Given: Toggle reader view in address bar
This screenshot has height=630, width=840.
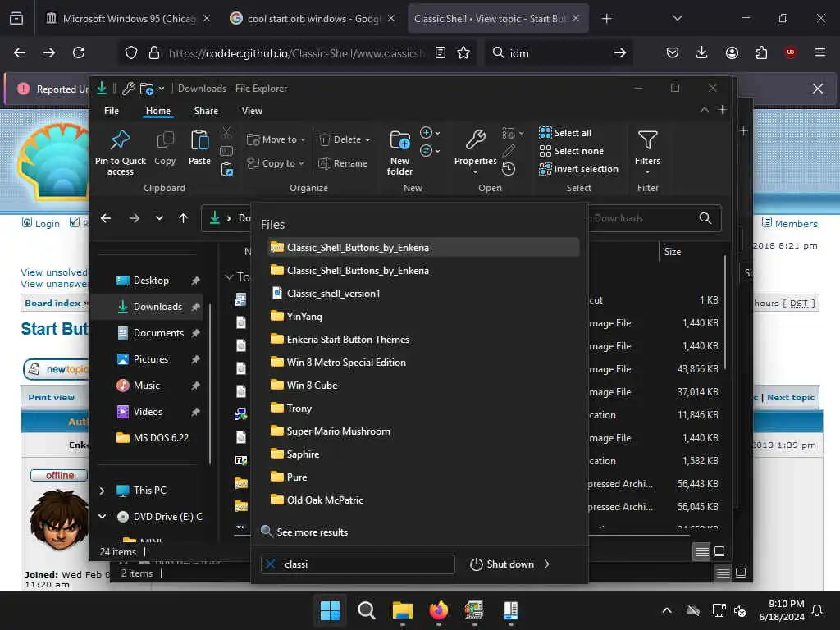Looking at the screenshot, I should [441, 52].
